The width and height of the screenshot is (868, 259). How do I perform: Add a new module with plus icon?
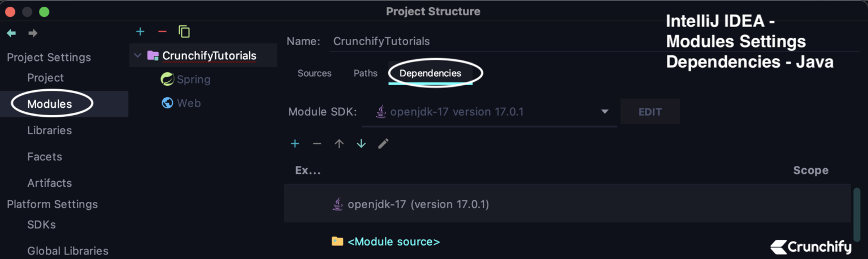coord(141,32)
